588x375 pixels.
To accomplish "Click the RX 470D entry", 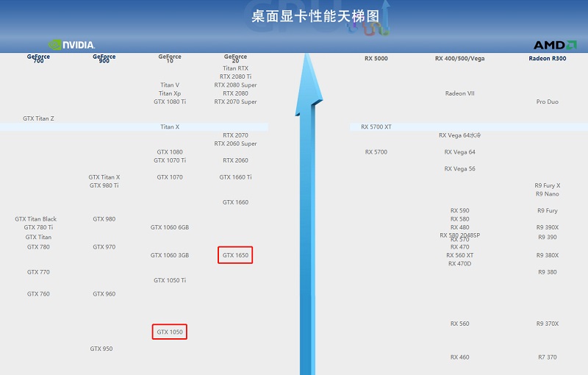I will (460, 264).
